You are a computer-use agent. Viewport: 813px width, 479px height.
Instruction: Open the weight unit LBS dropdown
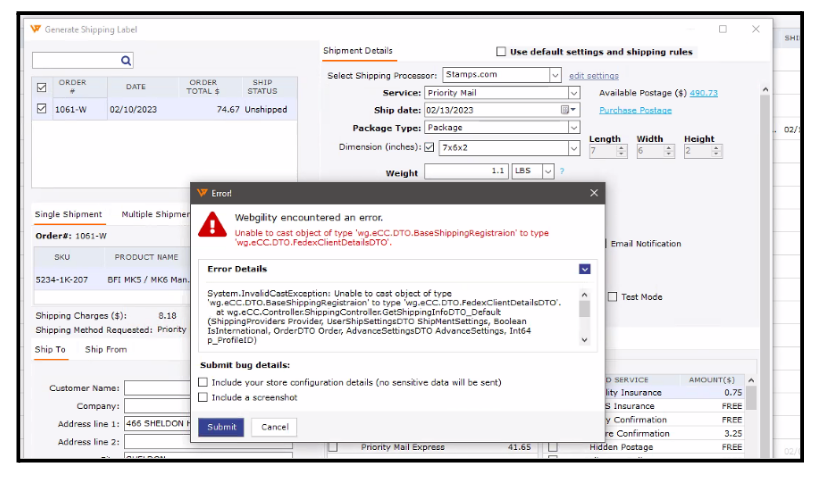coord(548,171)
